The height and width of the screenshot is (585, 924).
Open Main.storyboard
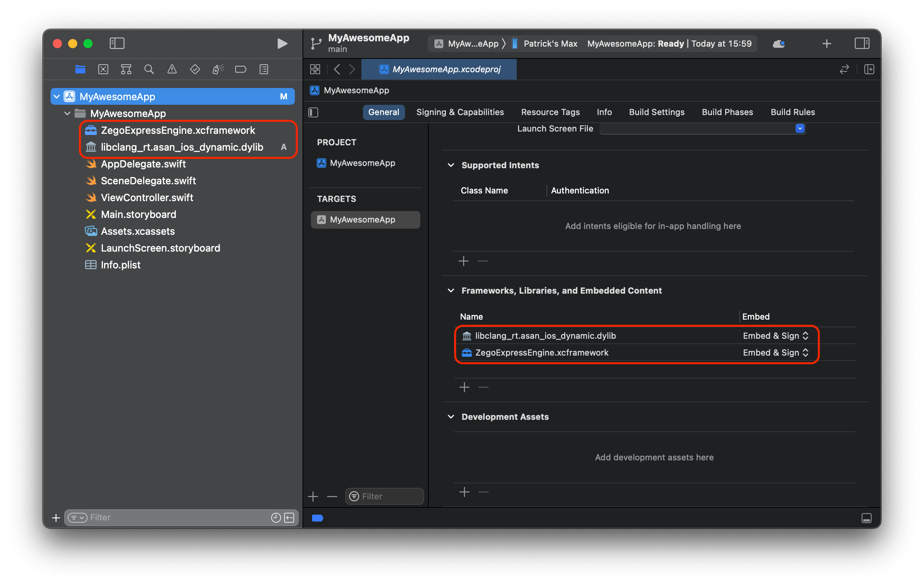point(138,215)
